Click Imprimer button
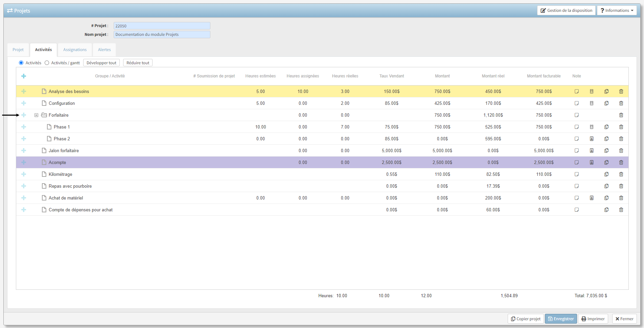Image resolution: width=644 pixels, height=328 pixels. pos(593,319)
